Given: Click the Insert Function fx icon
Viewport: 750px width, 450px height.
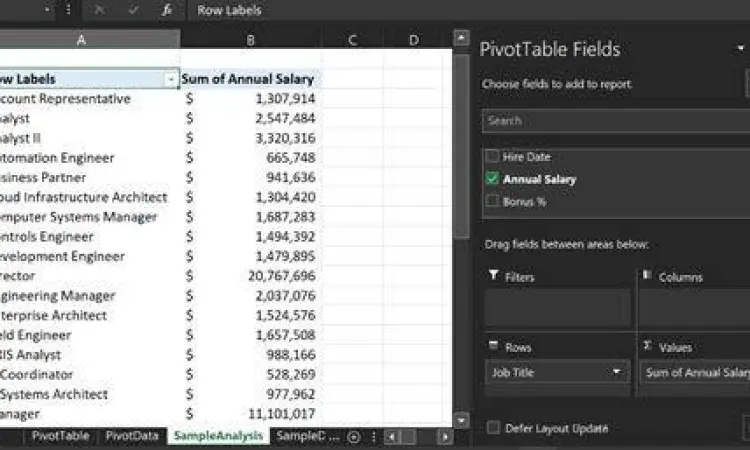Looking at the screenshot, I should point(166,10).
